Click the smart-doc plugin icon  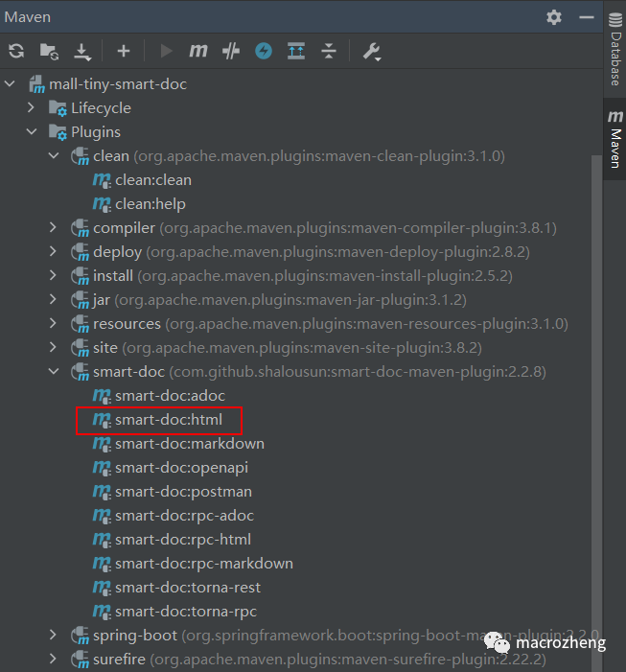tap(81, 372)
